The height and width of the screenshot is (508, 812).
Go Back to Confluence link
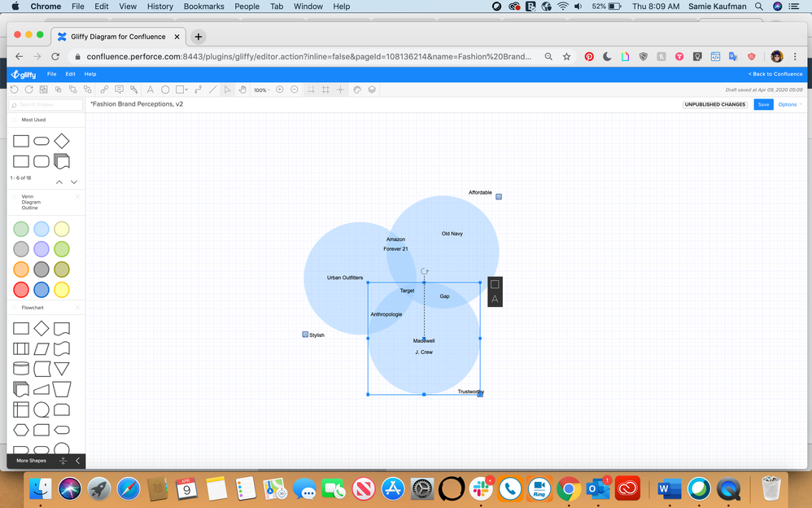(775, 74)
